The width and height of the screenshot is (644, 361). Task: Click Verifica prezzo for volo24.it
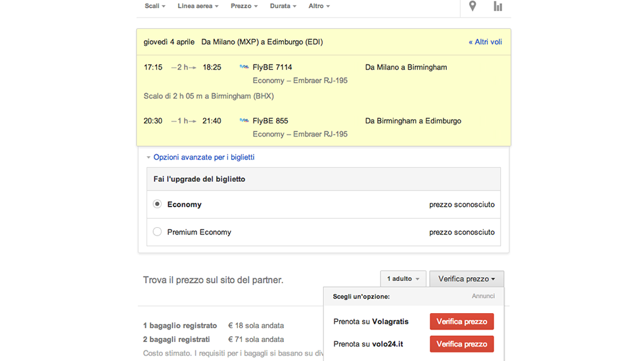coord(461,344)
